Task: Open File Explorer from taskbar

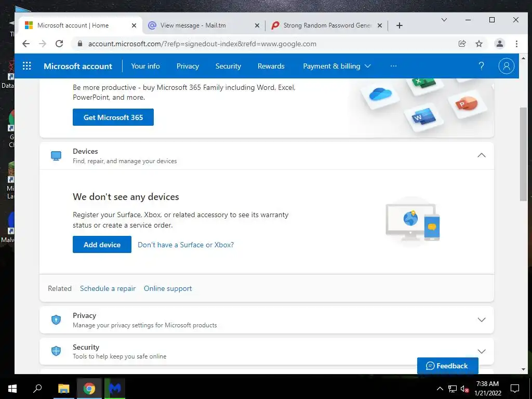Action: [x=63, y=389]
